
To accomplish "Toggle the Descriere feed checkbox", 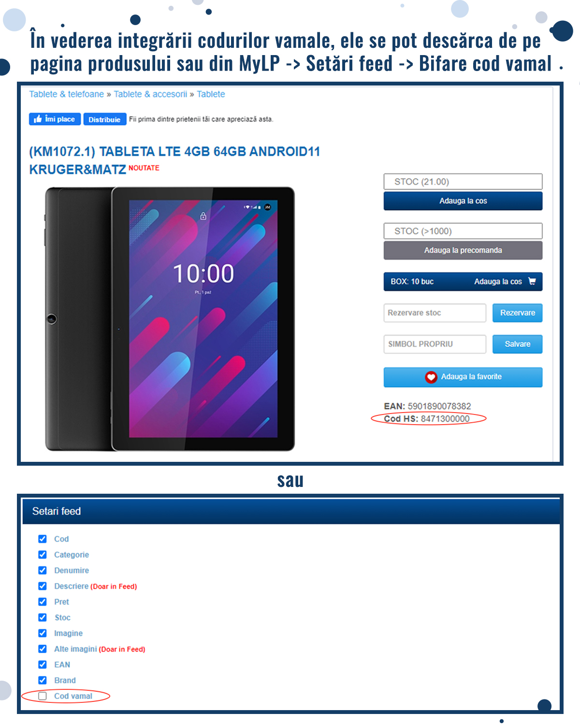I will tap(43, 586).
